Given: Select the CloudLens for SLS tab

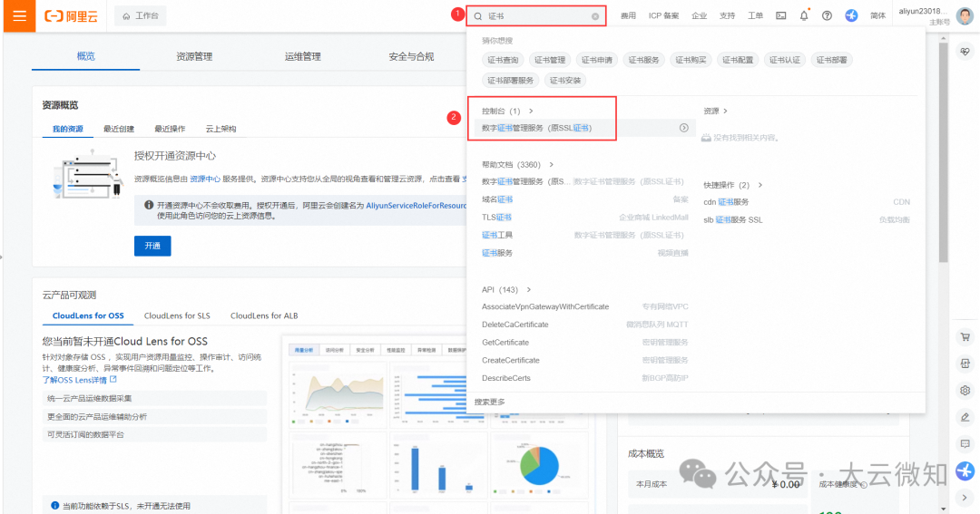Looking at the screenshot, I should (x=177, y=315).
